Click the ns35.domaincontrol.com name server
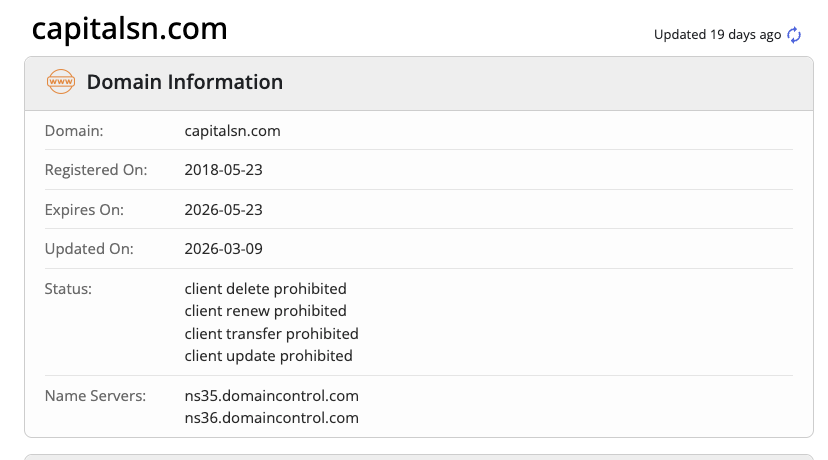Viewport: 828px width, 460px height. 272,396
